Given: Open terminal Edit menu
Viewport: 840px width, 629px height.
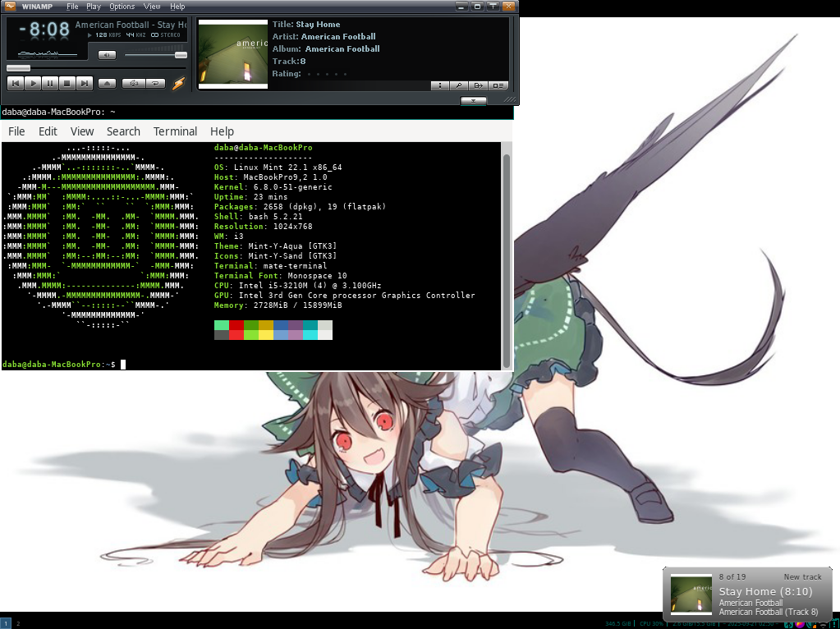Looking at the screenshot, I should click(48, 131).
